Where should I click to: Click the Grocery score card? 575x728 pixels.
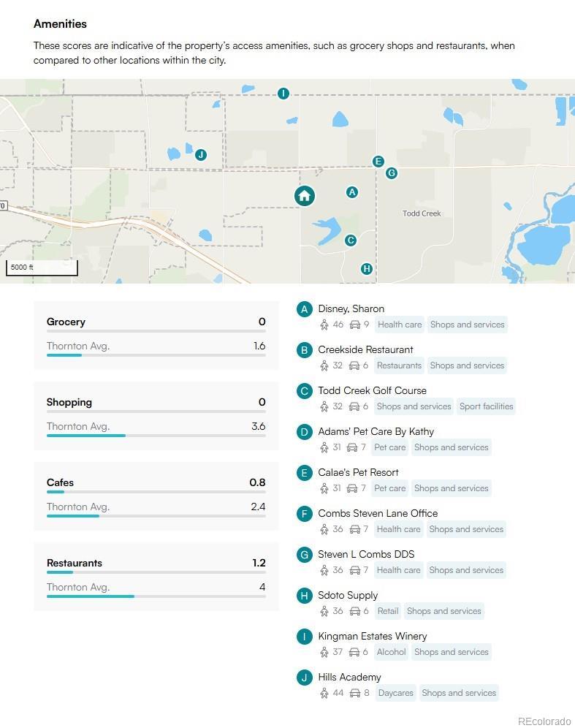pos(156,335)
